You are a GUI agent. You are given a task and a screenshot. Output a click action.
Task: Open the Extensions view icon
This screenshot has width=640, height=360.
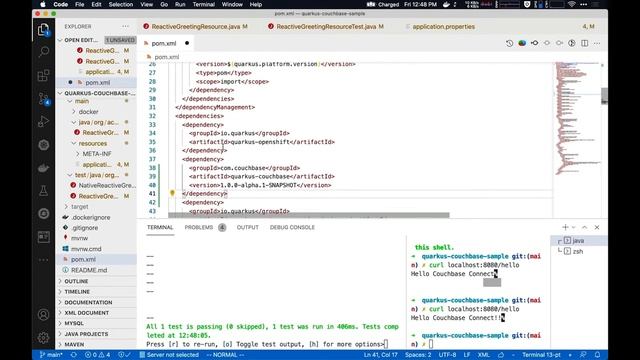[x=43, y=75]
